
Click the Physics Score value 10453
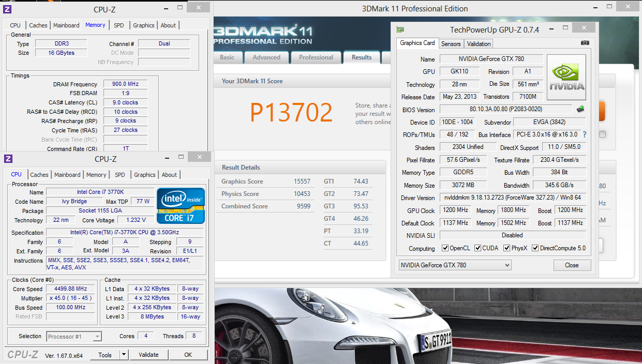[x=302, y=194]
